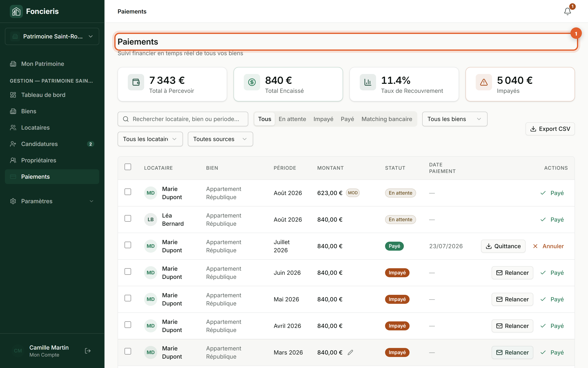
Task: Click the Foncieris logo icon
Action: click(16, 11)
